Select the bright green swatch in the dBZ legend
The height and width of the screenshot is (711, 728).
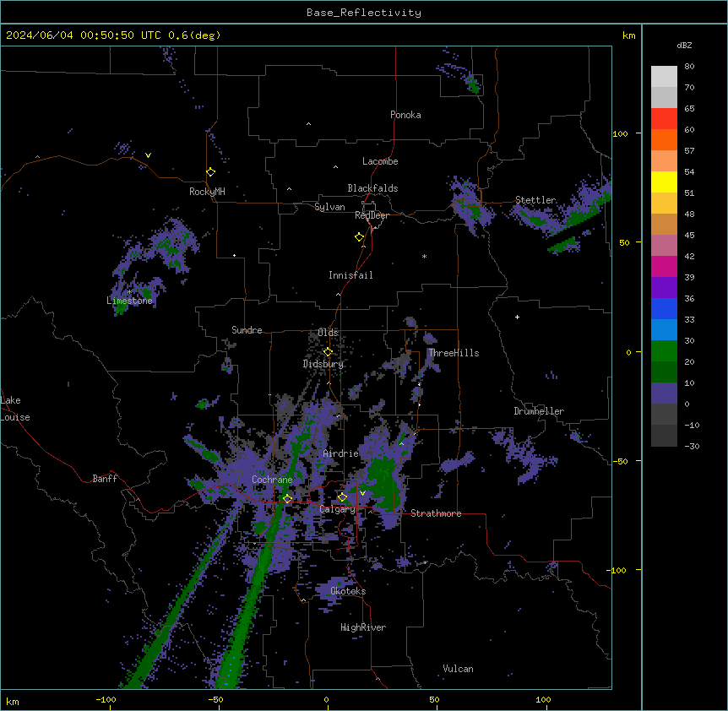click(664, 351)
